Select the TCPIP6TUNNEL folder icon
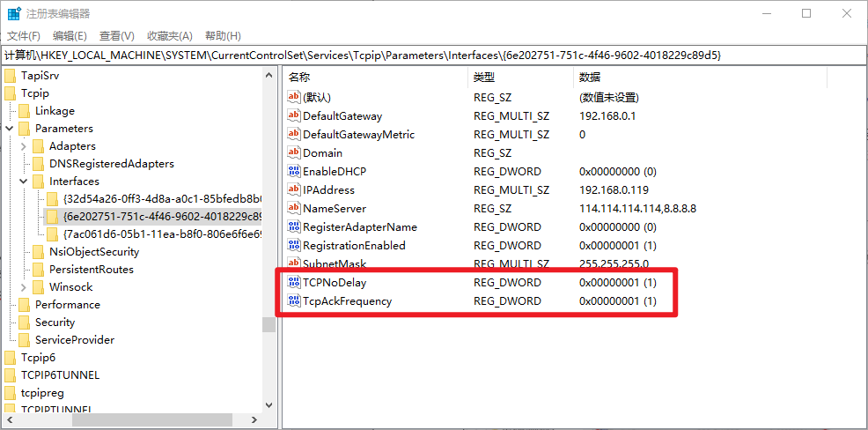Image resolution: width=868 pixels, height=430 pixels. click(10, 375)
